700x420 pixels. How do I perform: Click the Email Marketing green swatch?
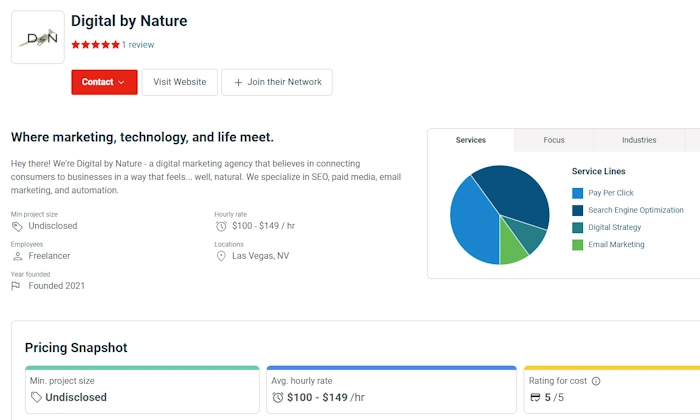click(578, 245)
